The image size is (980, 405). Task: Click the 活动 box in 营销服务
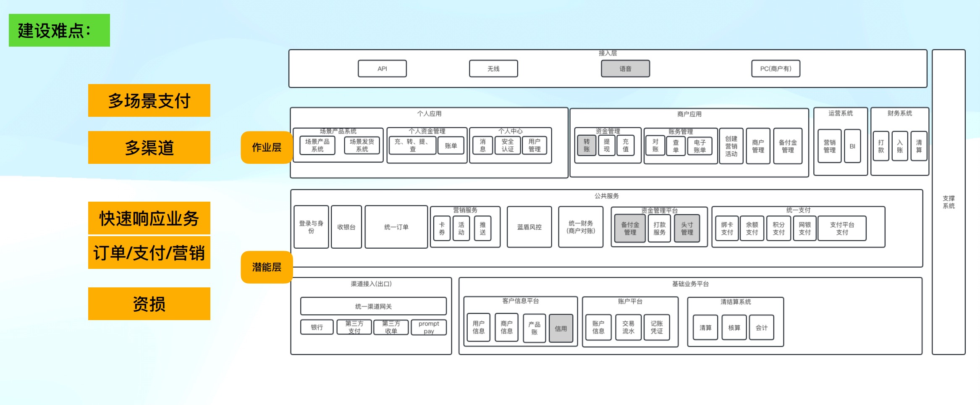(461, 228)
